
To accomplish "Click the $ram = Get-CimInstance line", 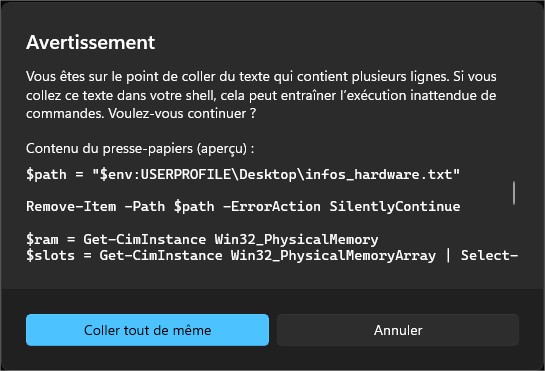I will 202,239.
